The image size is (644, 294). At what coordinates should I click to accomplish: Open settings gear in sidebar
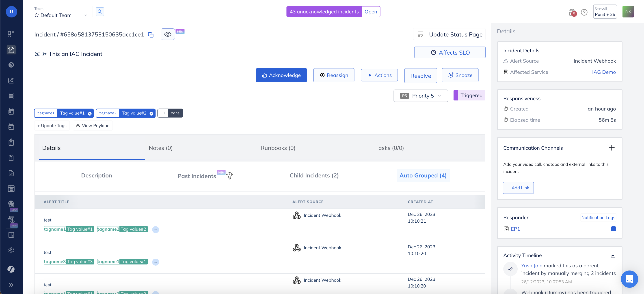(11, 250)
